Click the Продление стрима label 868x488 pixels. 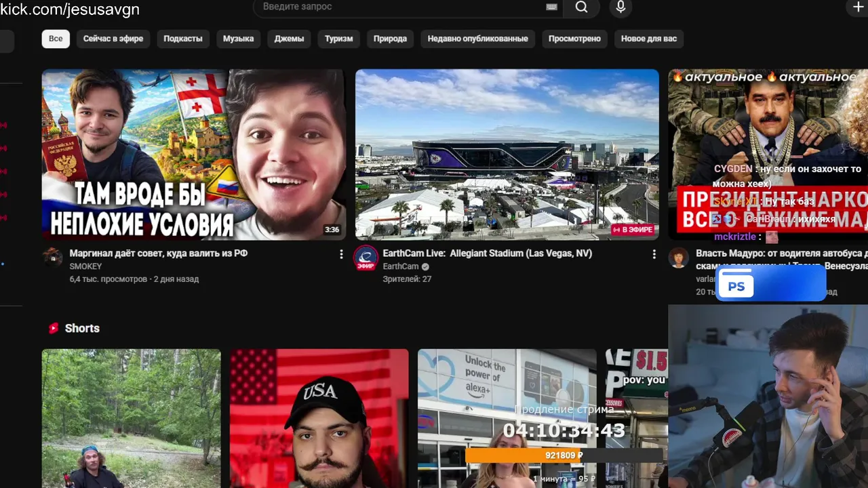564,409
